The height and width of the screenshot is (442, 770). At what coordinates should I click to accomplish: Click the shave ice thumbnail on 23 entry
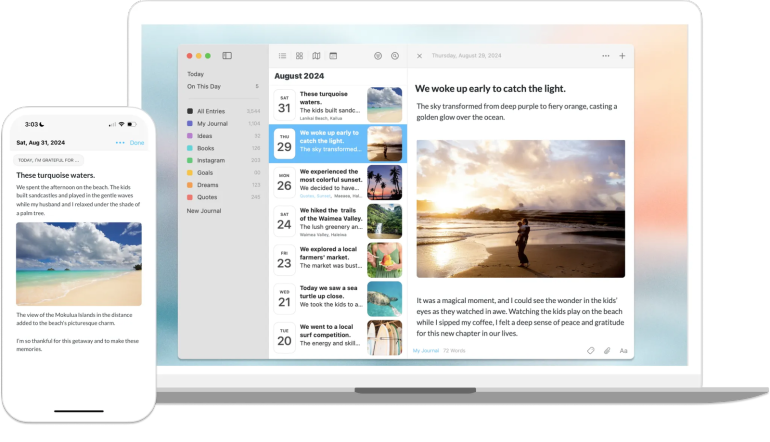coord(385,260)
